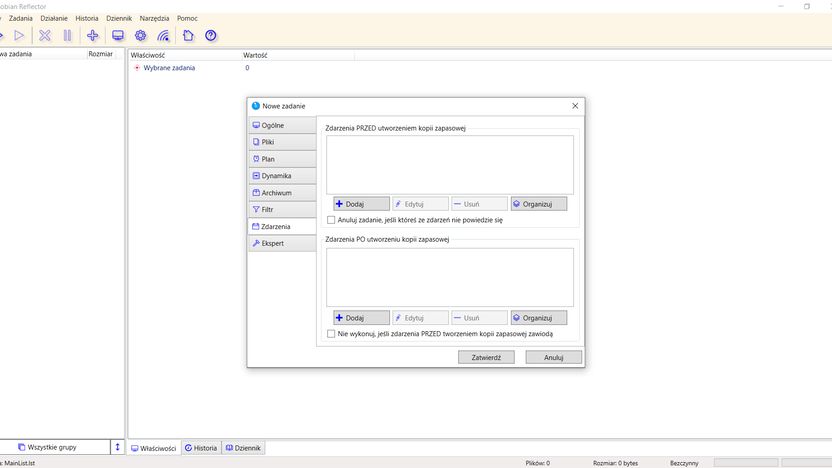
Task: Click Dodaj under post-backup events
Action: point(361,318)
